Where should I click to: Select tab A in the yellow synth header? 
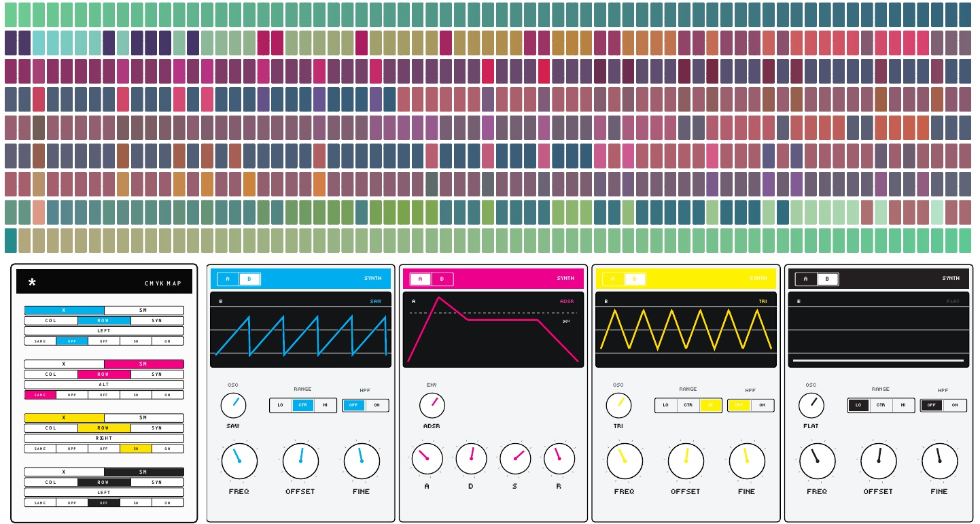coord(613,279)
